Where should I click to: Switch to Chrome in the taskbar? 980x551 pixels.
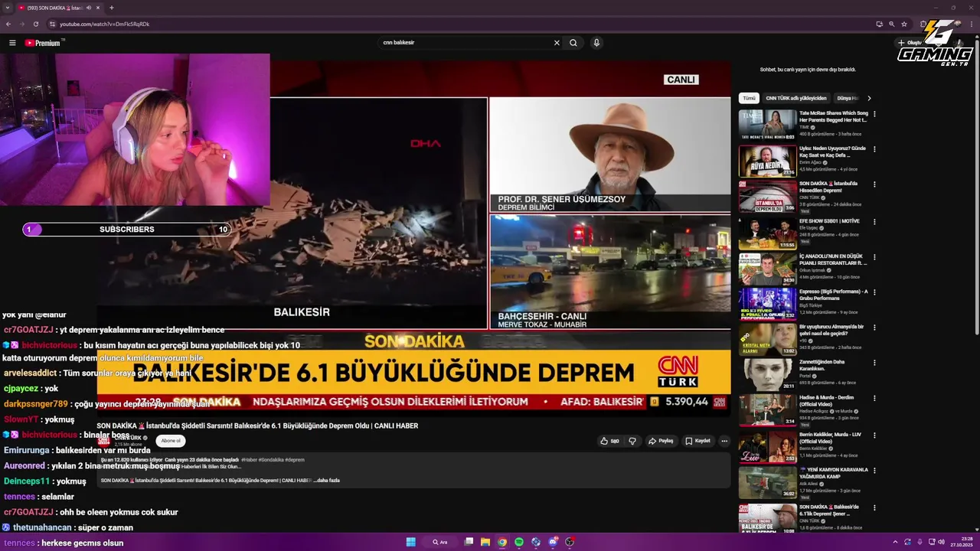coord(502,542)
